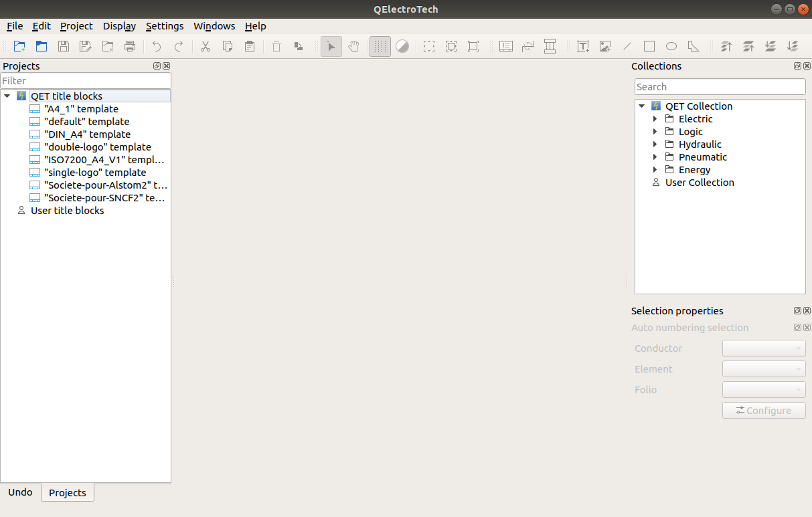Open the Folio dropdown
Viewport: 812px width, 517px height.
point(764,390)
